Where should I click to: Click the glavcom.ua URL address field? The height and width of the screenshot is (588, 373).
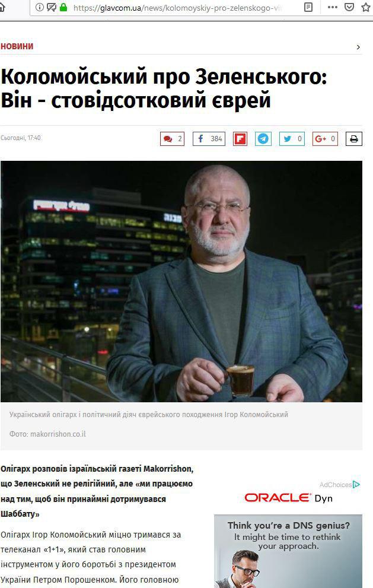point(177,8)
